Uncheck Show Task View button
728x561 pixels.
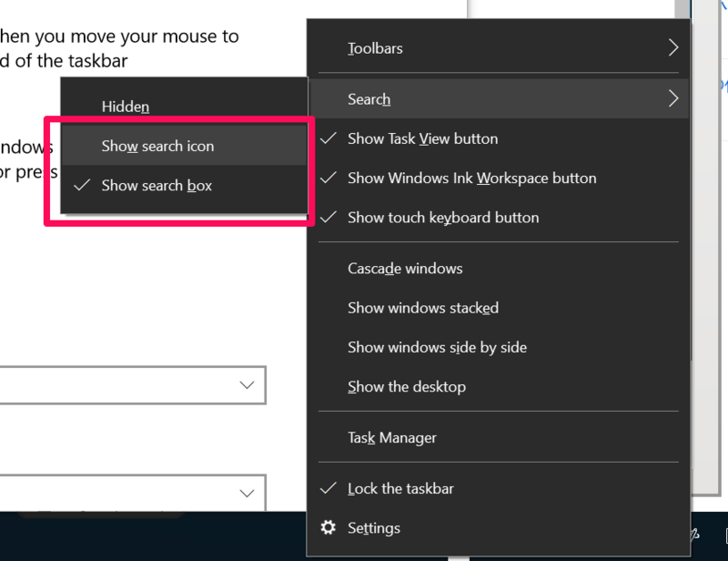(422, 139)
